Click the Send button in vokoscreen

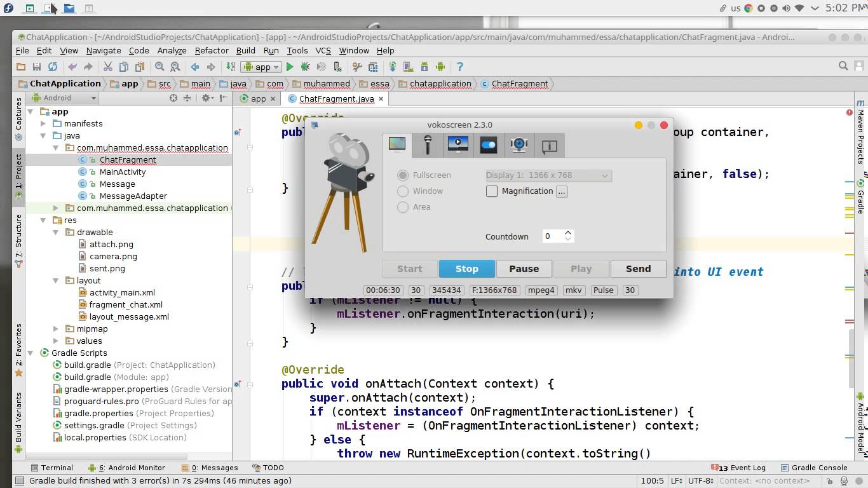click(638, 268)
